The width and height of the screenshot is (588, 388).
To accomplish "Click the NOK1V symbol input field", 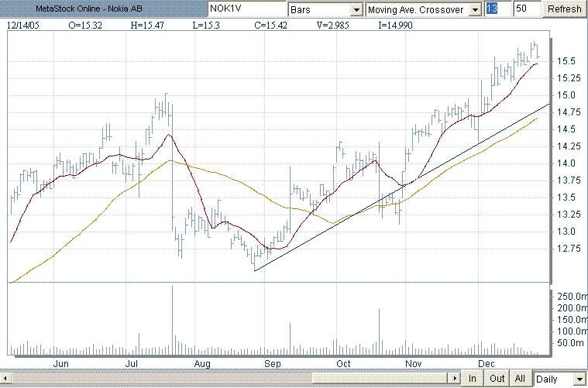I will click(246, 9).
